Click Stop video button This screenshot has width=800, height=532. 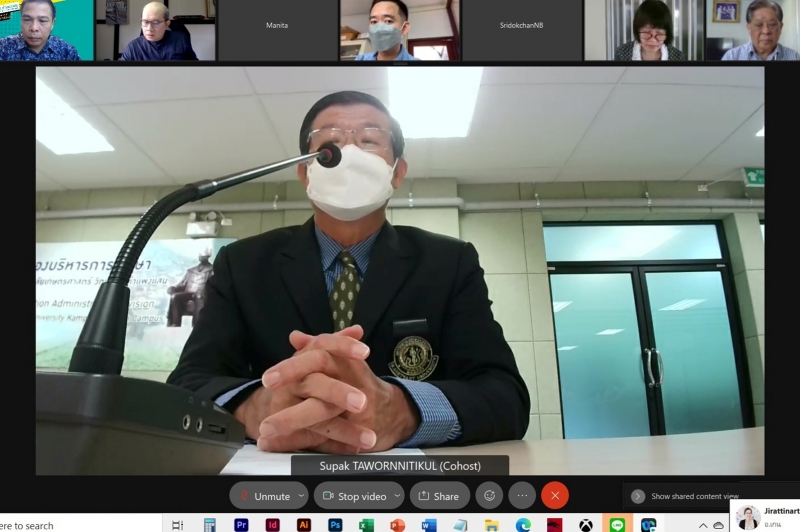coord(354,496)
